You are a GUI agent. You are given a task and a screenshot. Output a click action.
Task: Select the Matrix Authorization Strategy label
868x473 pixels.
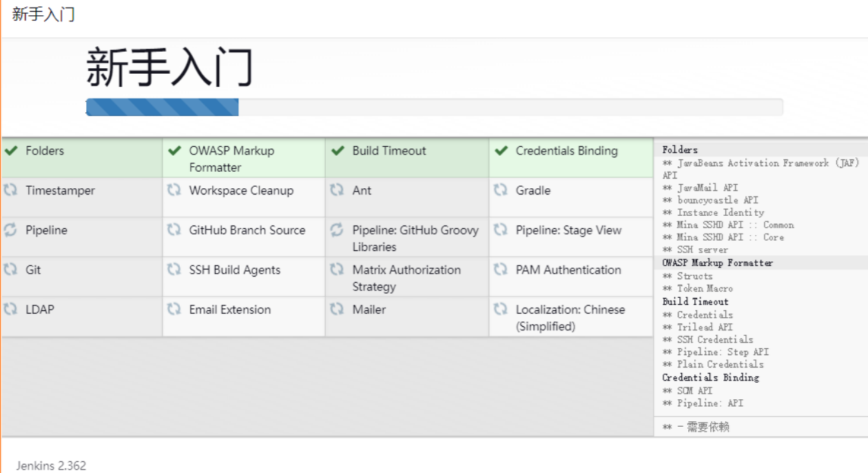(406, 278)
